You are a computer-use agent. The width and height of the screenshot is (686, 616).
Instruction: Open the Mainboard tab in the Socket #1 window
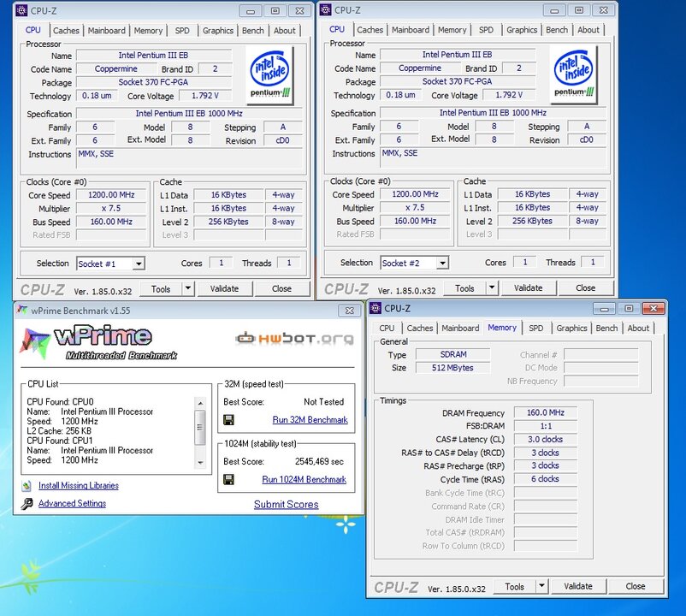[x=106, y=31]
